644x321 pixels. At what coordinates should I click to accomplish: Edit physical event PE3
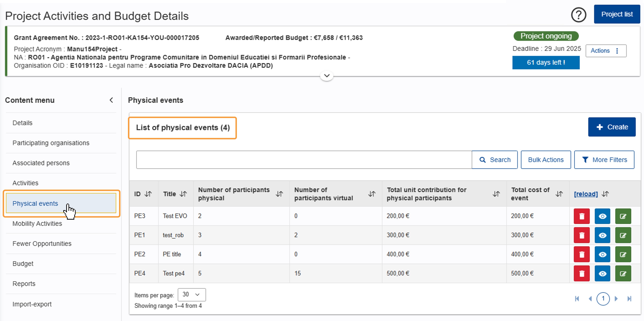pos(623,216)
